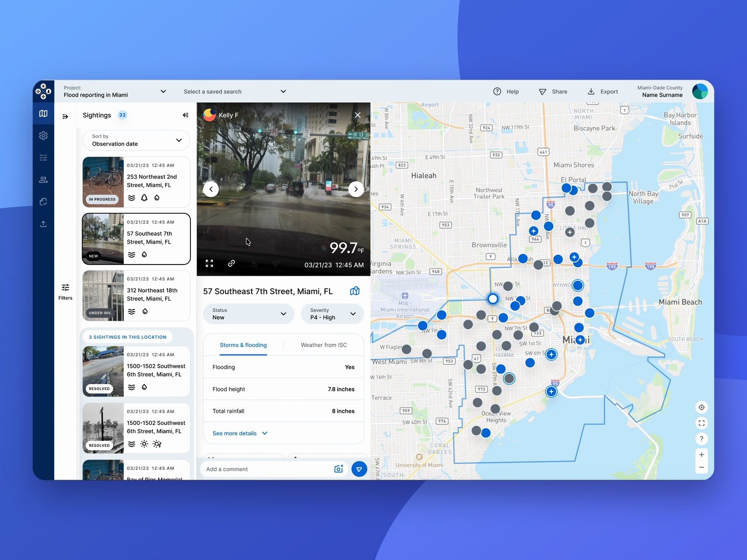Expand photo to fullscreen
The image size is (747, 560).
(210, 264)
